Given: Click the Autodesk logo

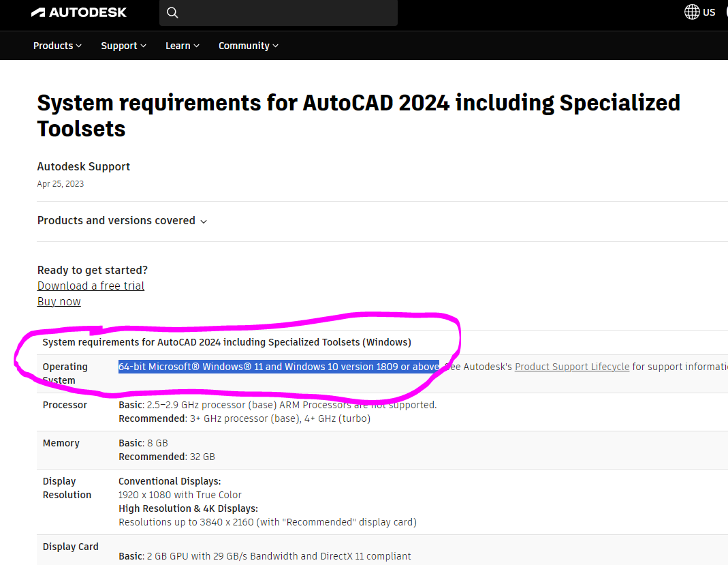Looking at the screenshot, I should (78, 12).
